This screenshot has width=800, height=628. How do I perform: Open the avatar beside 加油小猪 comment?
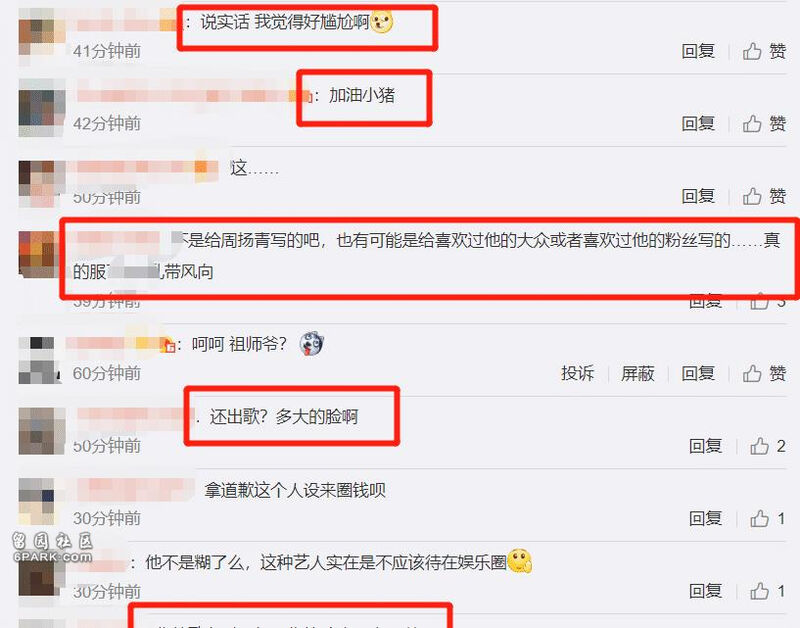42,108
